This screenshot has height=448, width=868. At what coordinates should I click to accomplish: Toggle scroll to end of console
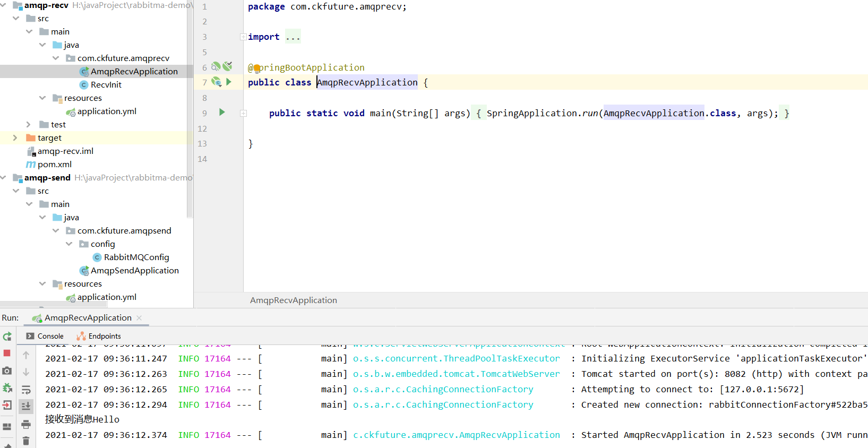point(26,406)
